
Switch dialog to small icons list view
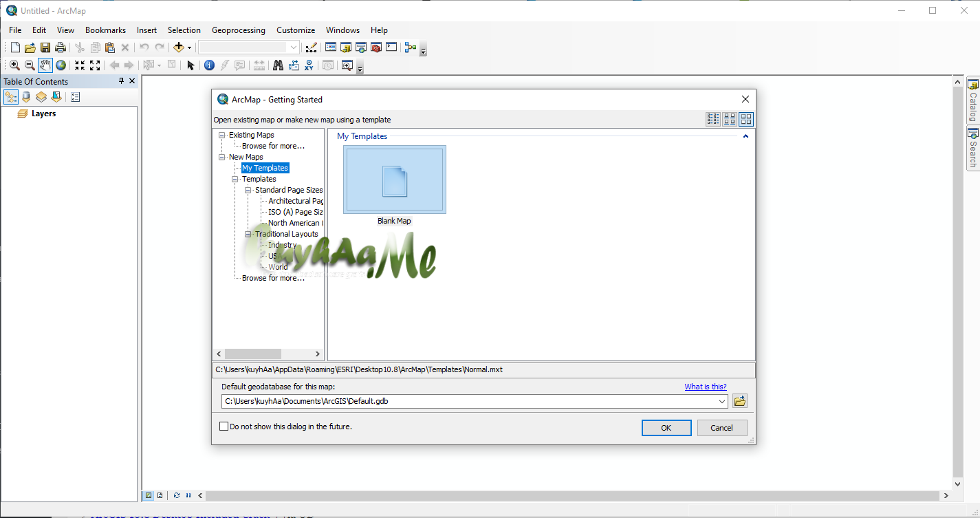tap(713, 119)
